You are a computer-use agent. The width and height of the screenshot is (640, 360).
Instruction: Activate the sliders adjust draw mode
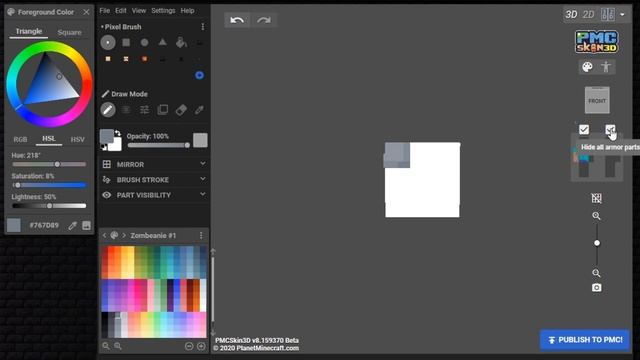click(144, 110)
